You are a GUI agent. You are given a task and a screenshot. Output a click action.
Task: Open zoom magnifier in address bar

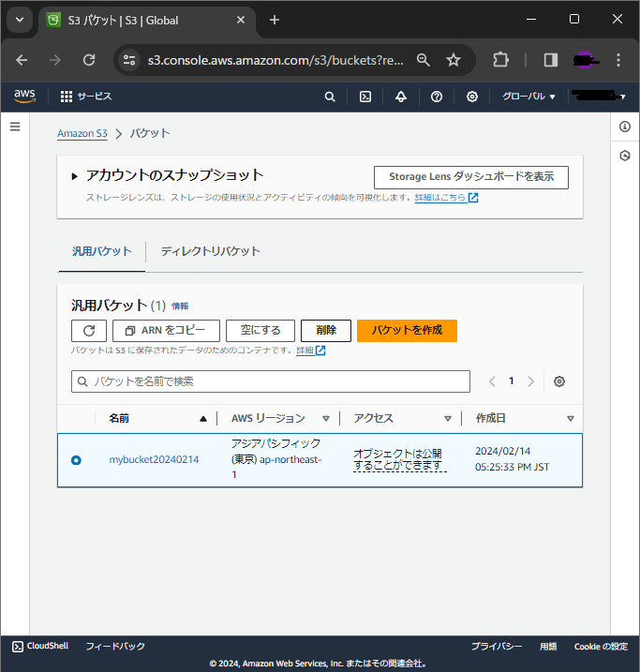423,60
